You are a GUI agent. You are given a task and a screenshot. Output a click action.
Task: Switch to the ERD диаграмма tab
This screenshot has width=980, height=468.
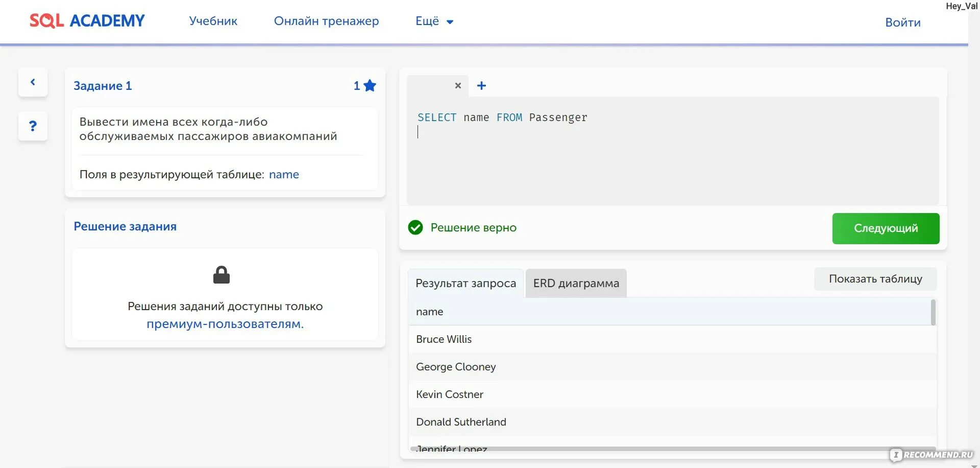576,284
